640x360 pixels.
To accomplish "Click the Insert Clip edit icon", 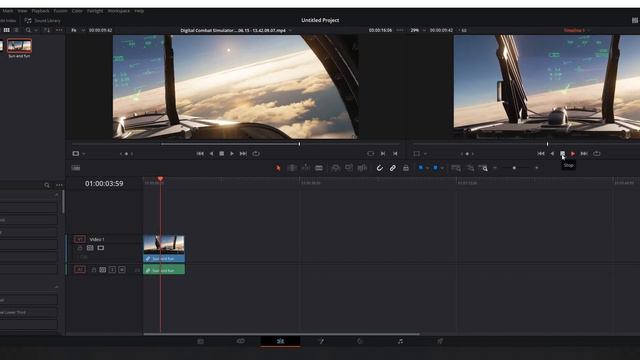I will click(x=335, y=168).
